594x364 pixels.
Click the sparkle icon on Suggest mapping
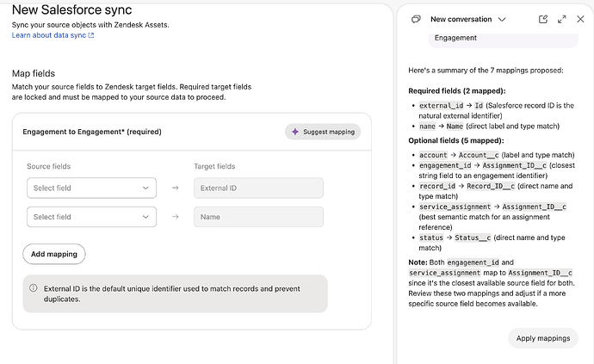click(x=295, y=132)
